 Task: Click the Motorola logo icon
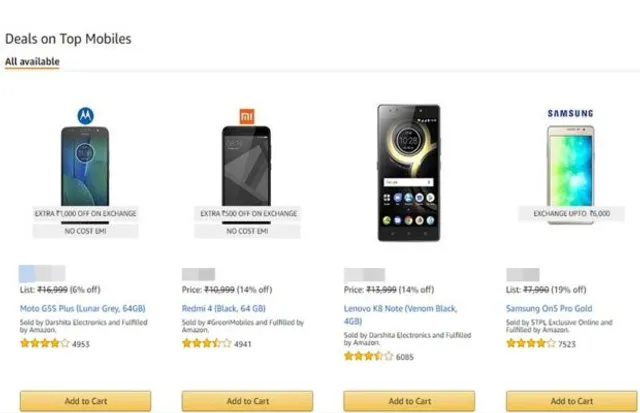(x=85, y=112)
